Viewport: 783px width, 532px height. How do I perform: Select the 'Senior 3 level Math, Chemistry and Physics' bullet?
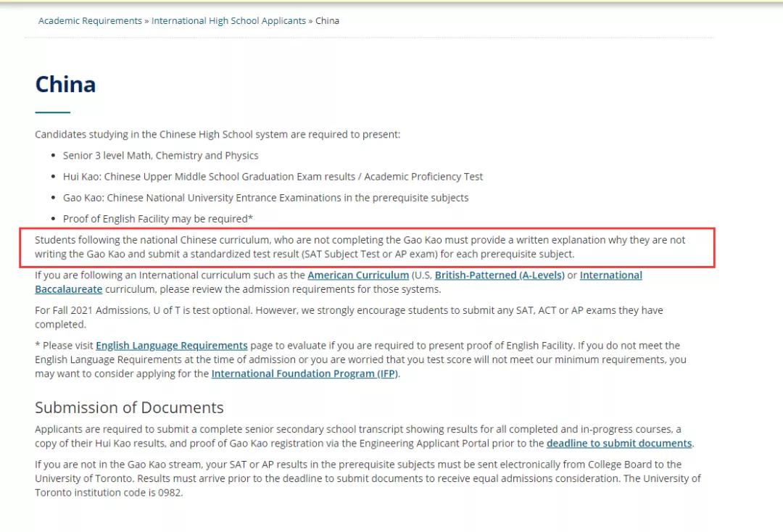coord(161,155)
